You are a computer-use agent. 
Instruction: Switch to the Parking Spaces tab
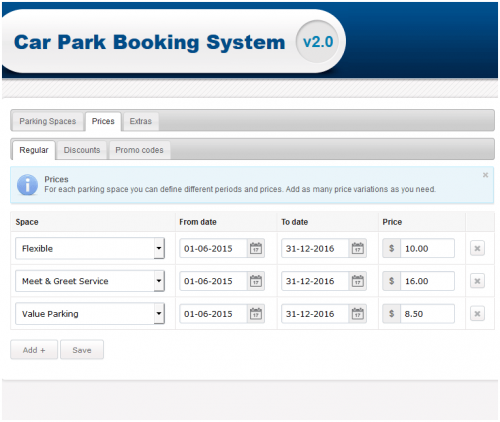tap(48, 121)
